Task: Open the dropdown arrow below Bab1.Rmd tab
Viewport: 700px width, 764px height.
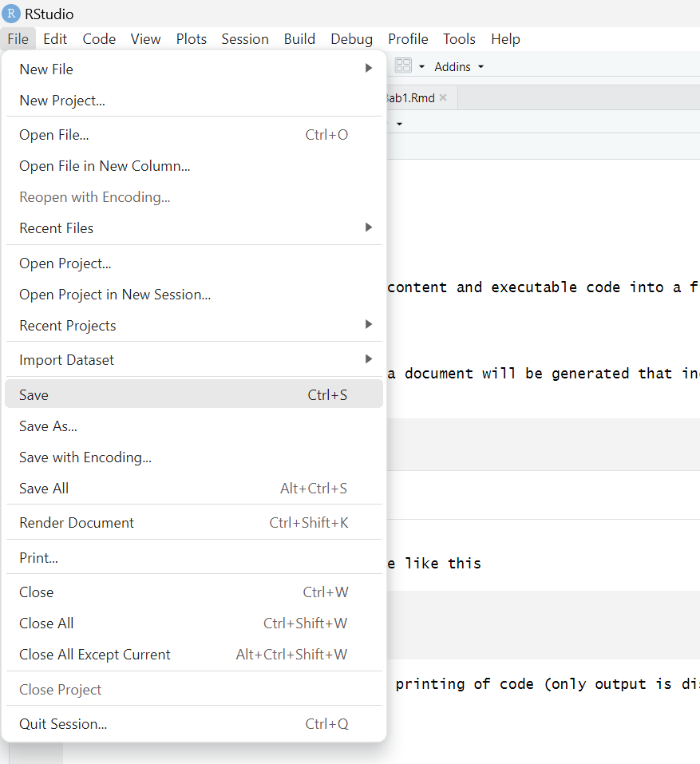Action: coord(399,124)
